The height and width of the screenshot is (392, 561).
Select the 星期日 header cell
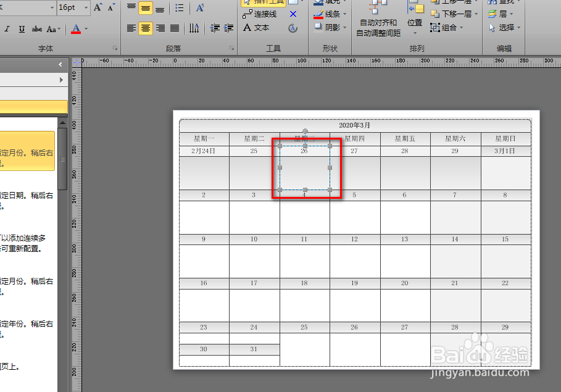click(505, 139)
